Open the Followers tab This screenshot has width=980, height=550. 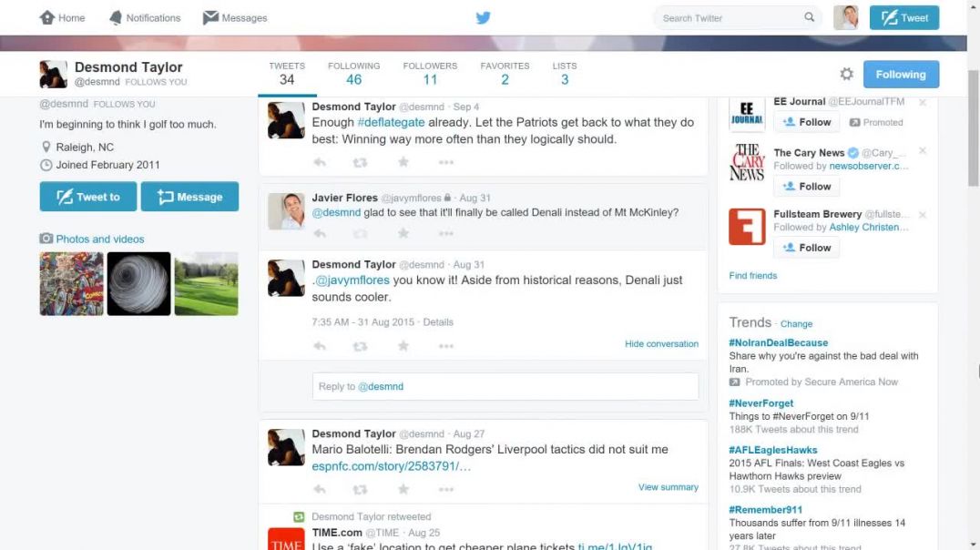tap(430, 74)
